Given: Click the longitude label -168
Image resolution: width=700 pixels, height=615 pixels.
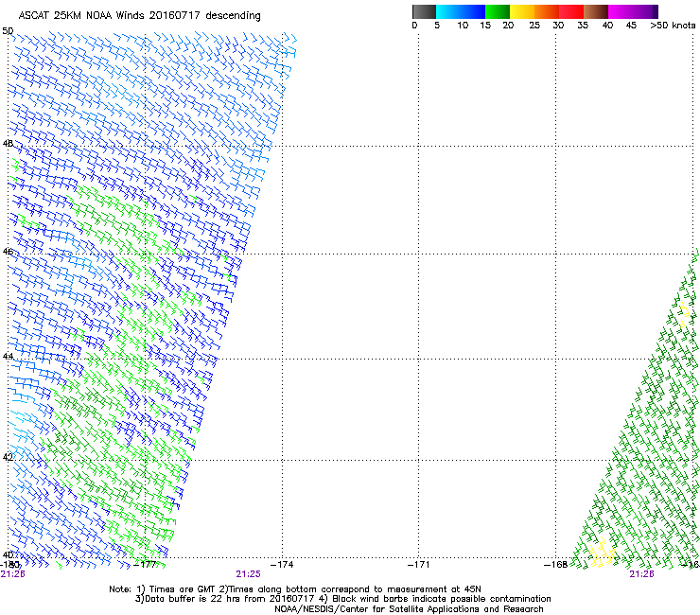Looking at the screenshot, I should (x=556, y=565).
